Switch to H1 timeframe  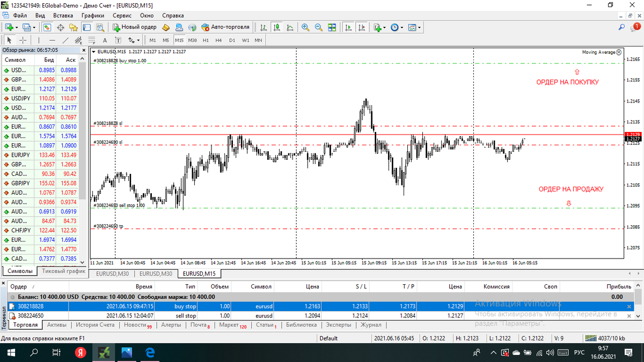206,40
